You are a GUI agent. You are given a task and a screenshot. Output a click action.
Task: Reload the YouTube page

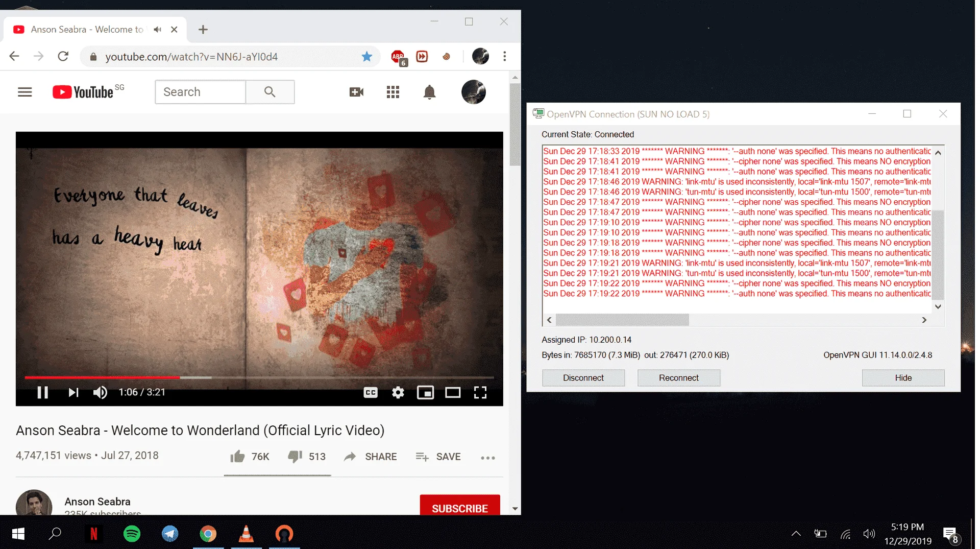(x=63, y=57)
